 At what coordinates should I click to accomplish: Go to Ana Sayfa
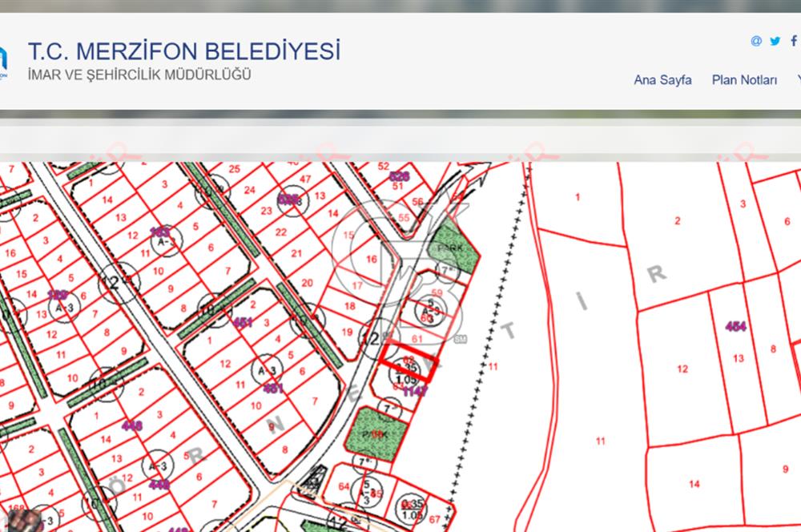pyautogui.click(x=662, y=80)
